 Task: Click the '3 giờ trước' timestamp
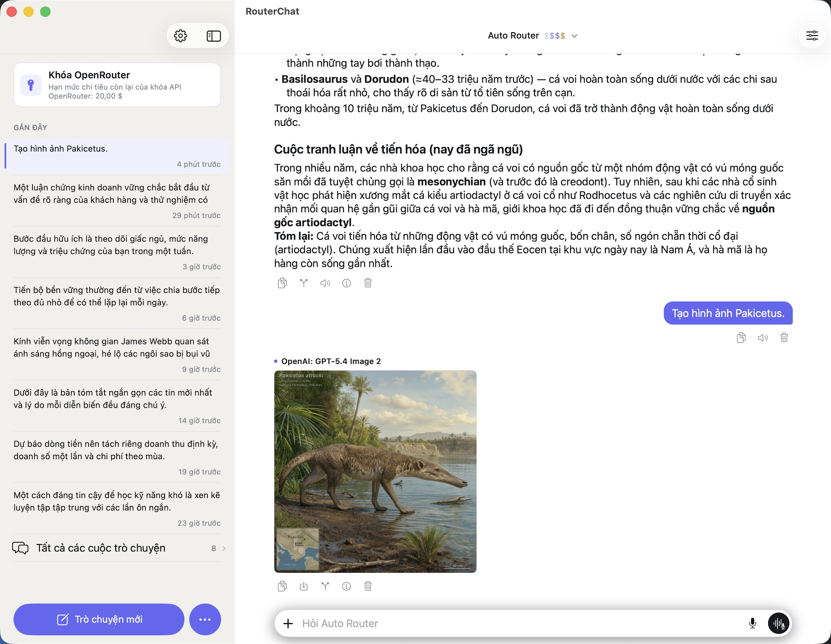[202, 267]
